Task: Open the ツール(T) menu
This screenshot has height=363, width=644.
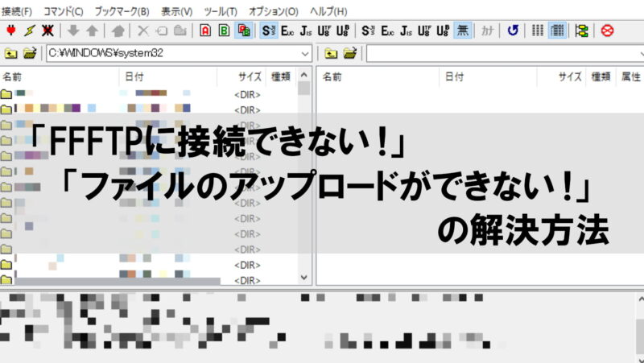Action: click(221, 11)
